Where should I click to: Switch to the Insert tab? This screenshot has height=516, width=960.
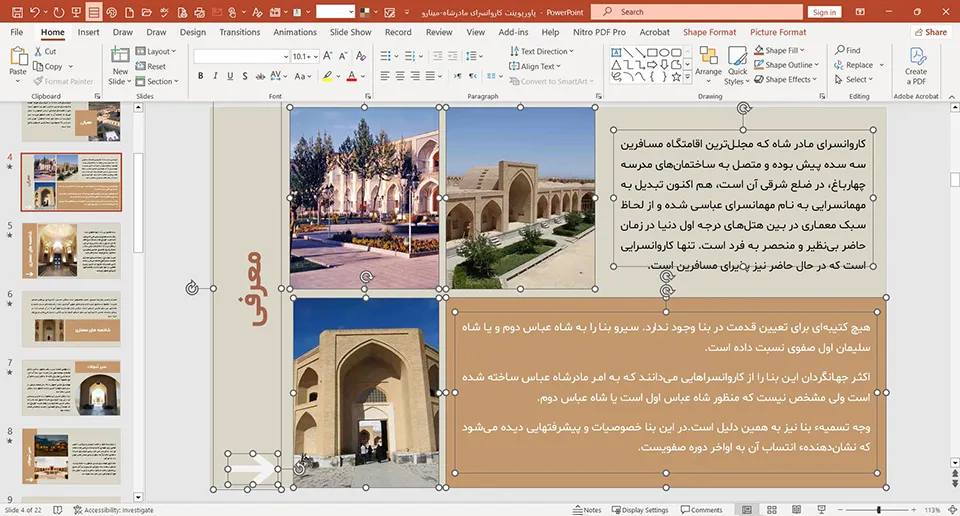(x=89, y=32)
